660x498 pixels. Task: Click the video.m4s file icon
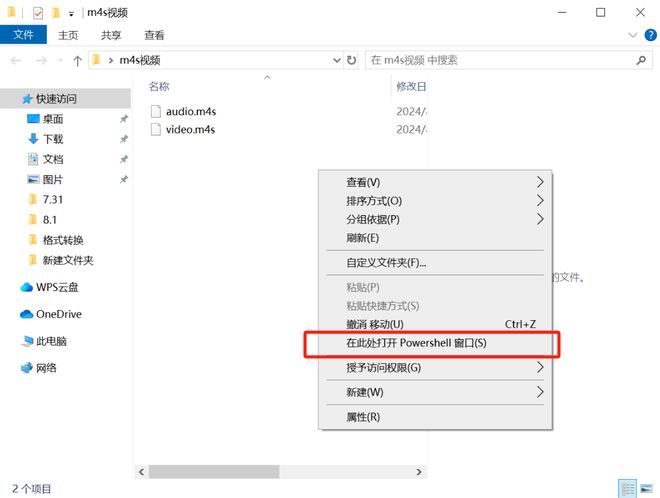click(156, 130)
